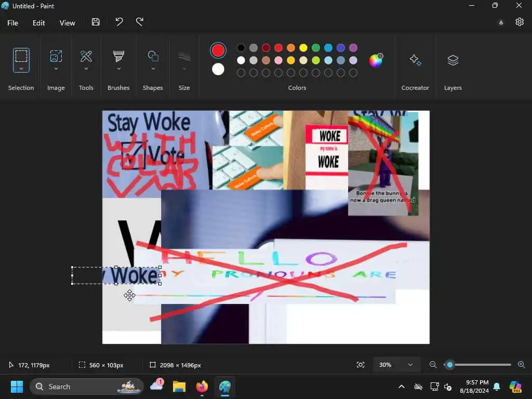Click bottom-right selection resize handle
The width and height of the screenshot is (532, 399).
click(160, 284)
